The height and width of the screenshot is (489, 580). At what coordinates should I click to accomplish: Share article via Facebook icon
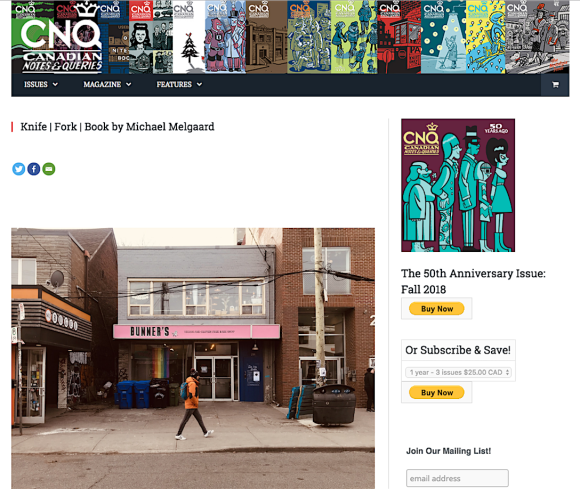(34, 169)
